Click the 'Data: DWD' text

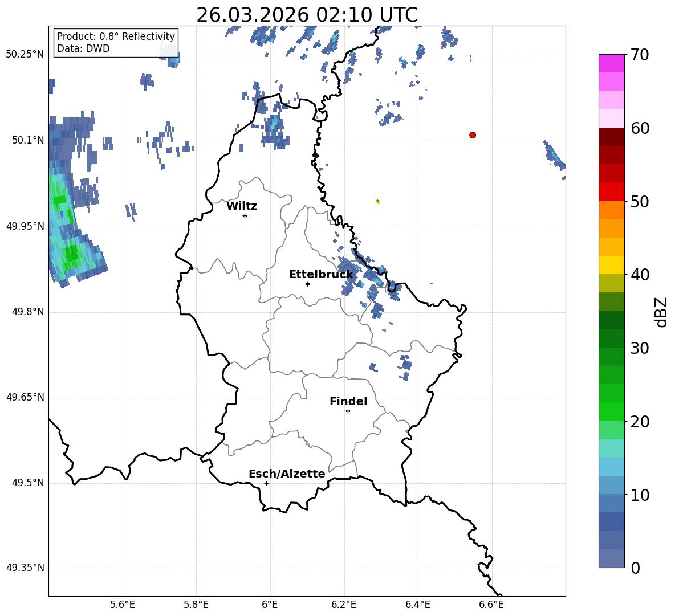83,48
